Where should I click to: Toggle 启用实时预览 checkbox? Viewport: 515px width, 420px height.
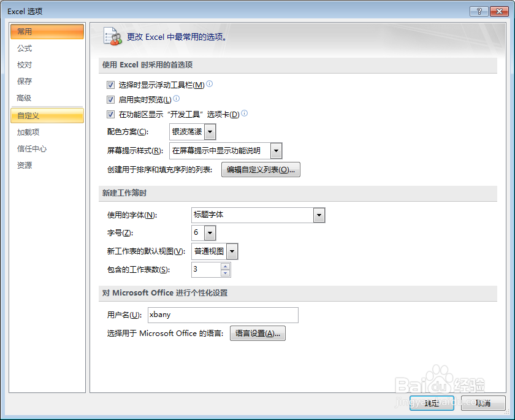tap(111, 99)
